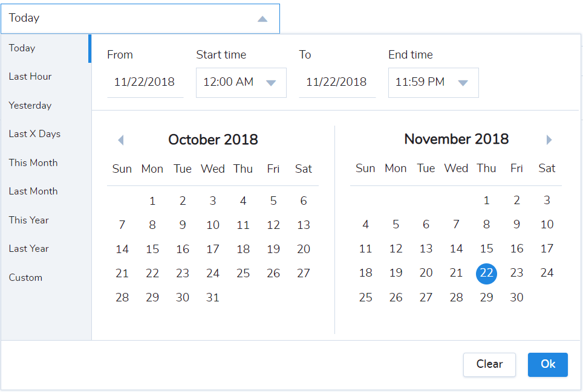Image resolution: width=583 pixels, height=392 pixels.
Task: Click the Ok button
Action: 548,365
